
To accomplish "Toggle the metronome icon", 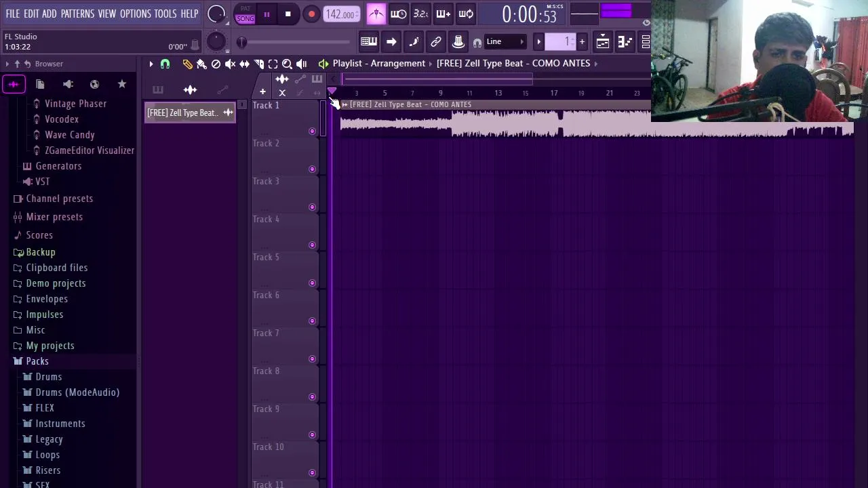I will pos(376,14).
